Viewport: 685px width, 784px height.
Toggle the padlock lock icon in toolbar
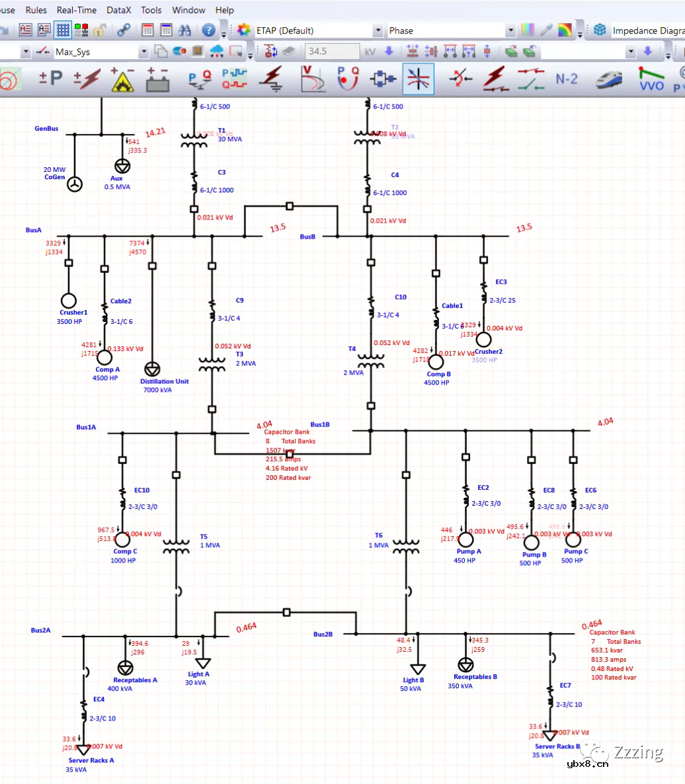[99, 30]
